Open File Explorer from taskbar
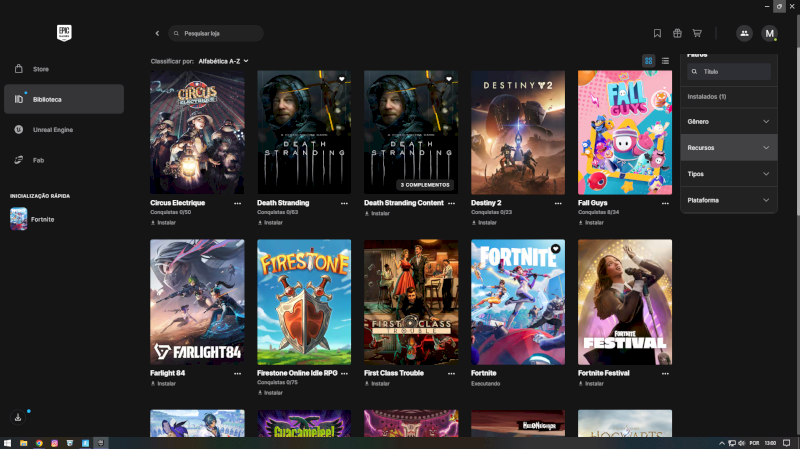This screenshot has width=800, height=449. tap(23, 443)
